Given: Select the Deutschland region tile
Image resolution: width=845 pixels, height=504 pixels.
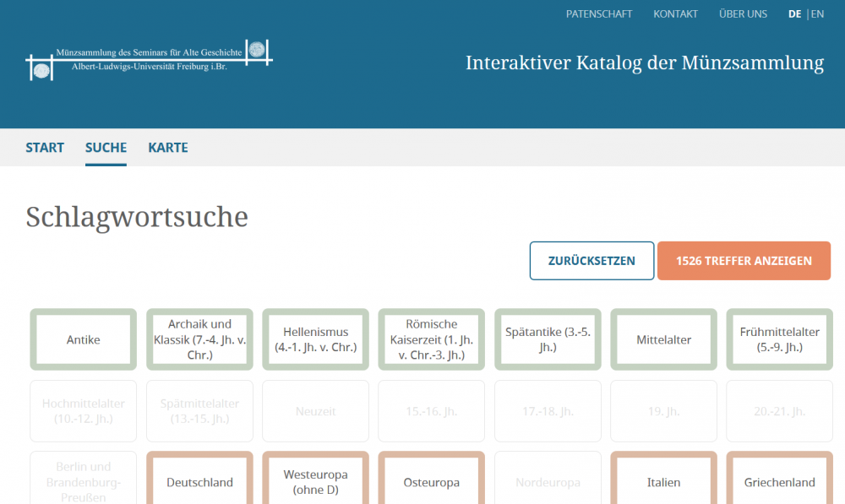Looking at the screenshot, I should tap(199, 482).
